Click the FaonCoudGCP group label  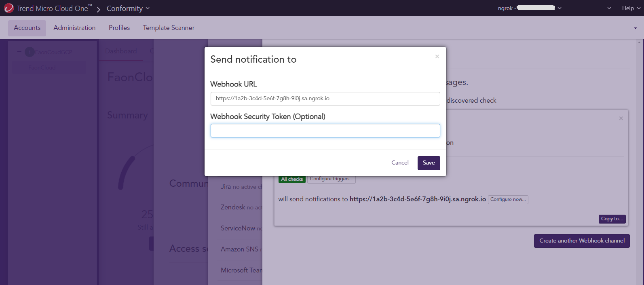(x=53, y=52)
